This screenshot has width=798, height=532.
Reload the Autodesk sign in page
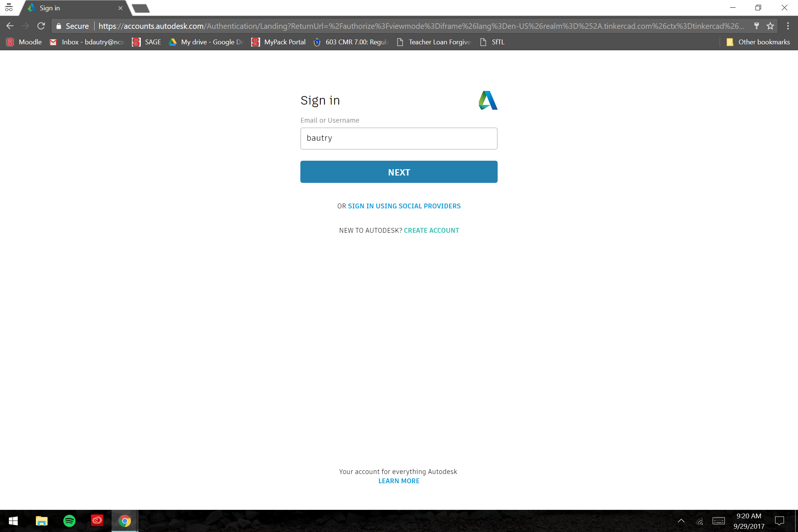[41, 26]
